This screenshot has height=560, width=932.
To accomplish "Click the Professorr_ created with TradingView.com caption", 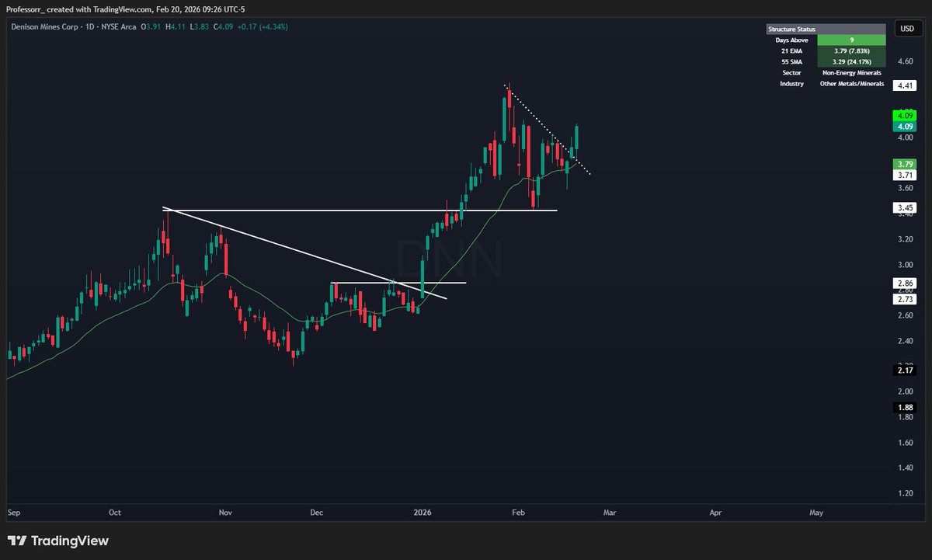I will pos(78,9).
